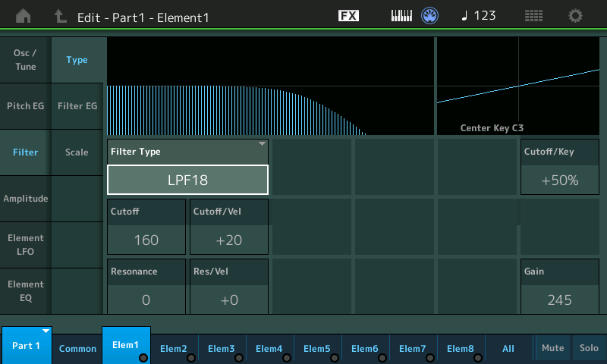Select the Cutoff value 160
The width and height of the screenshot is (607, 364).
(146, 240)
